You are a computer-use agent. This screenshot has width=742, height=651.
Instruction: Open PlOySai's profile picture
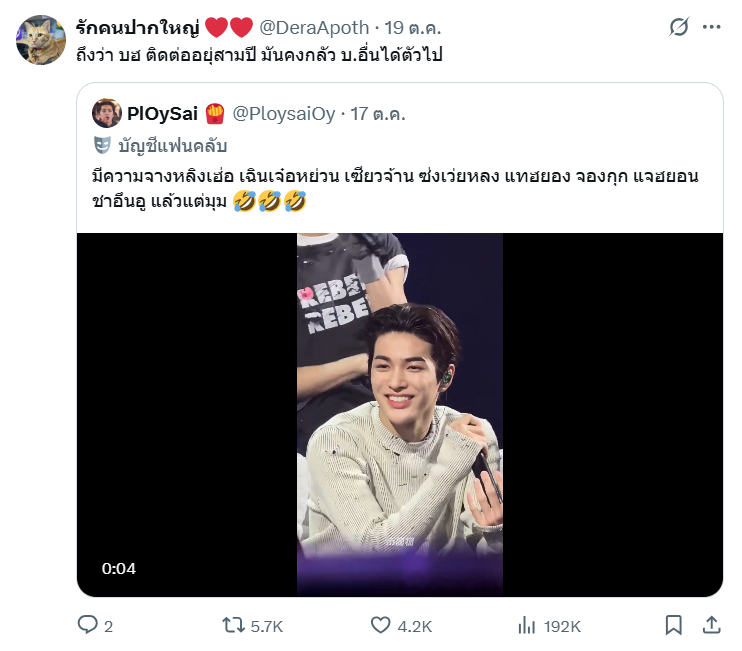107,114
